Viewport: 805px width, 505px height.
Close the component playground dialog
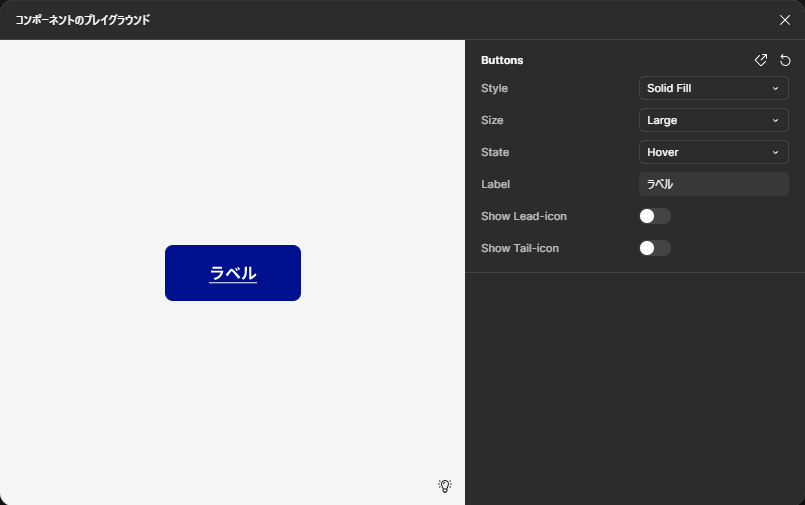pyautogui.click(x=785, y=20)
